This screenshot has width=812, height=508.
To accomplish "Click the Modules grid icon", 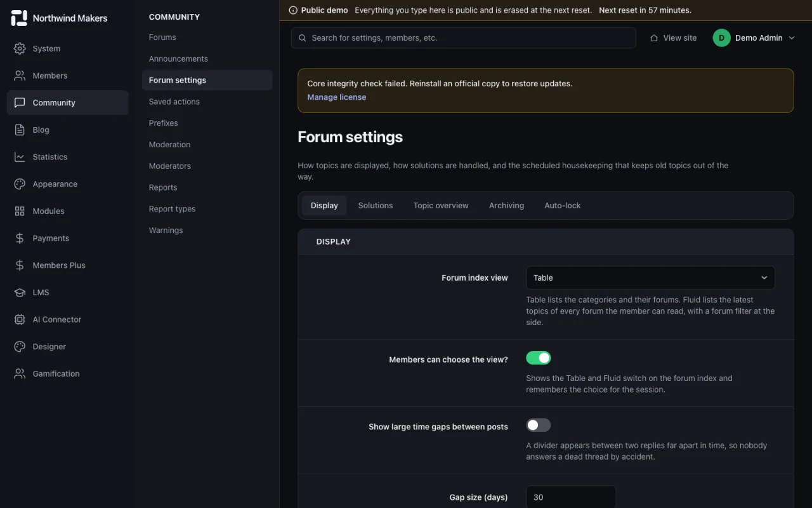I will [x=20, y=211].
